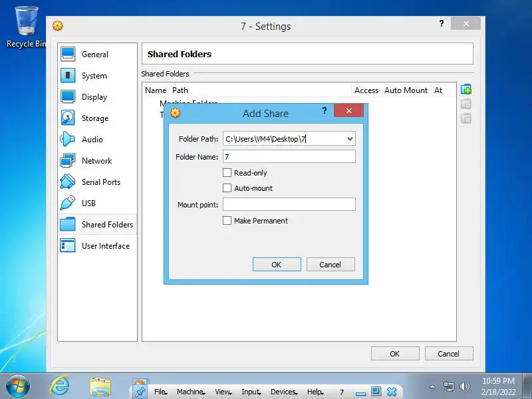Open the Display settings category
Screen dimensions: 532x399
(97, 97)
